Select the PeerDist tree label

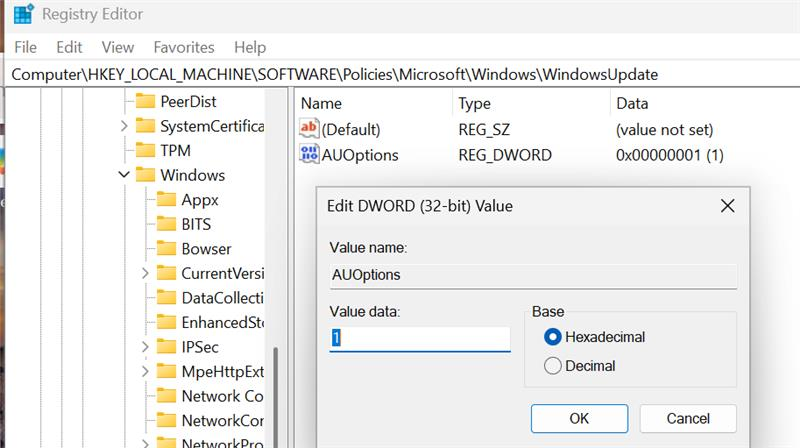(x=188, y=102)
